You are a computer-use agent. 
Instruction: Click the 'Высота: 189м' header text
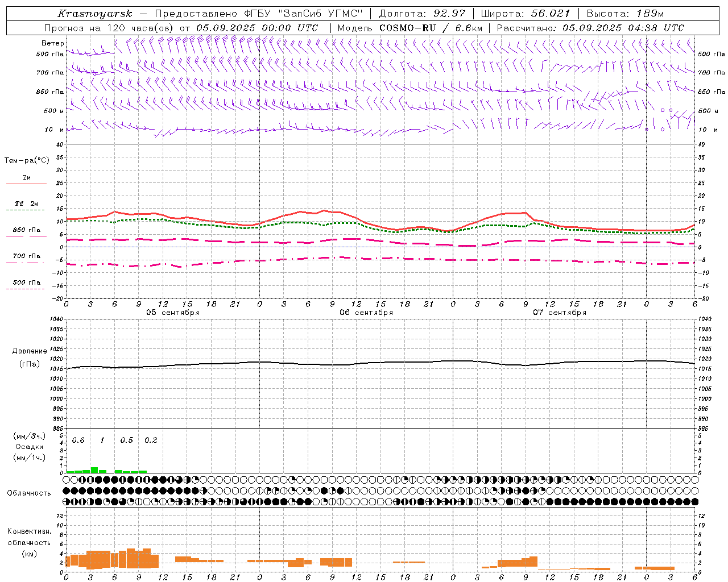626,14
